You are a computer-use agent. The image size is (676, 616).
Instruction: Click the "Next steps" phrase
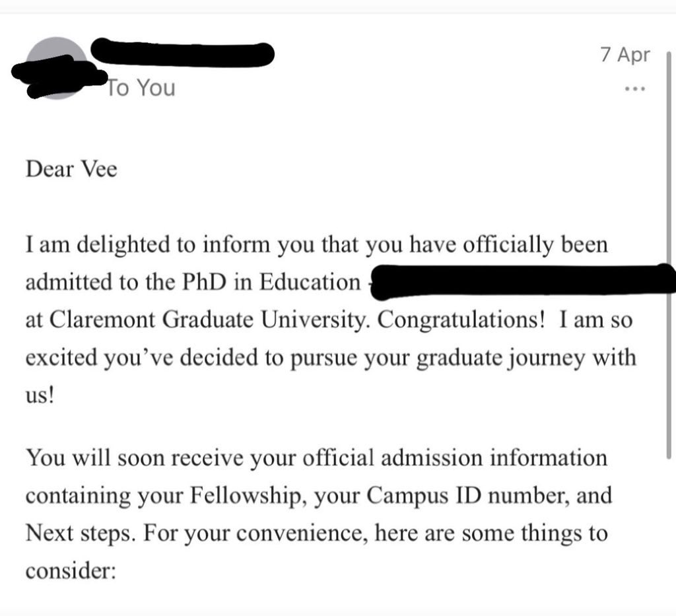(79, 533)
